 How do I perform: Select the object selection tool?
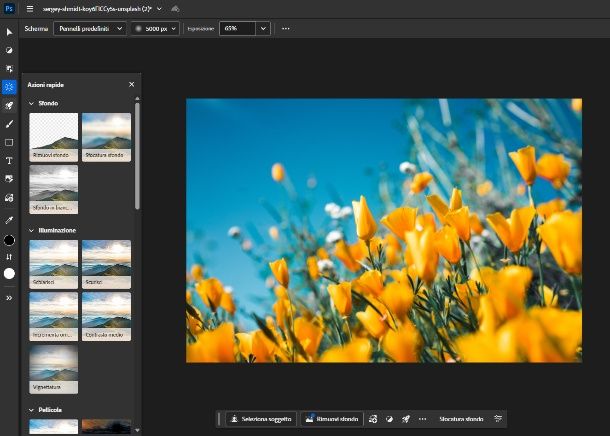(x=9, y=69)
